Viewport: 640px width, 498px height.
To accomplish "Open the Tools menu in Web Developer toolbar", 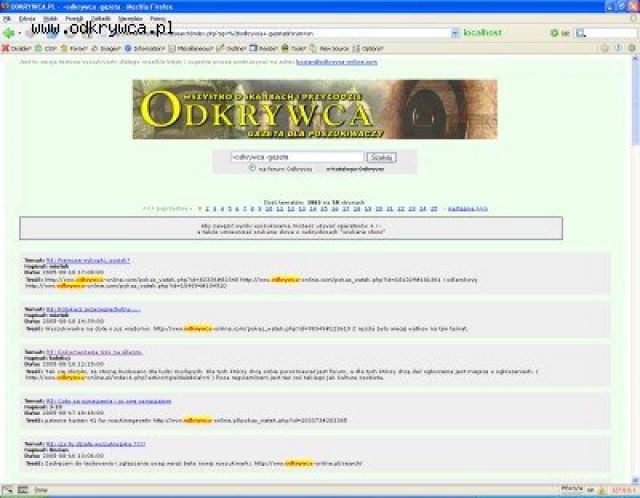I will coord(294,48).
